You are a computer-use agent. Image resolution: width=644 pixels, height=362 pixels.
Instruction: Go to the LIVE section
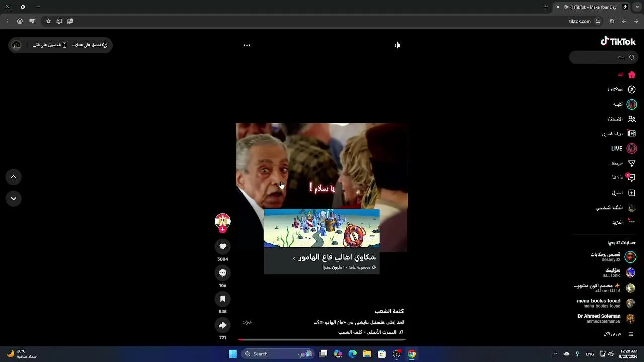tap(624, 148)
